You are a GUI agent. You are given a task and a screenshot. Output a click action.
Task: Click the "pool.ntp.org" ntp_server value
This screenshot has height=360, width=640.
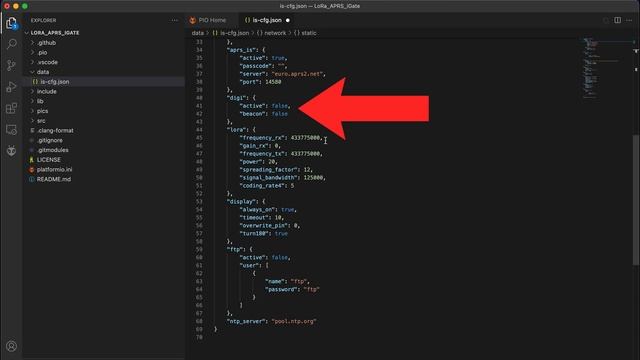(294, 321)
